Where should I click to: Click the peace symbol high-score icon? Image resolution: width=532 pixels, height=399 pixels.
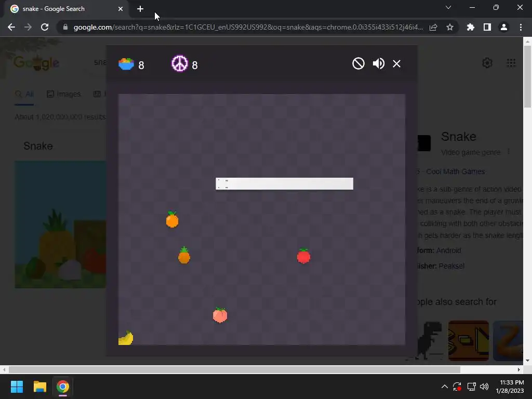(179, 63)
